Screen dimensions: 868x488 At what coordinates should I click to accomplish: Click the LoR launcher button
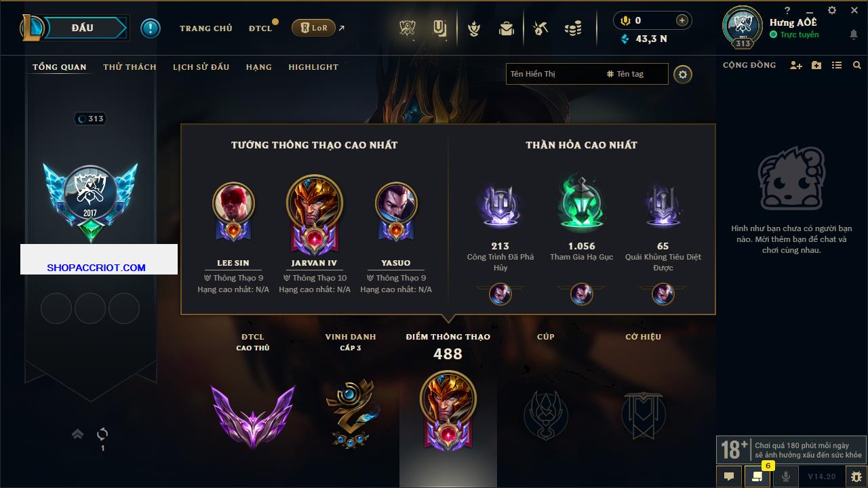point(313,28)
